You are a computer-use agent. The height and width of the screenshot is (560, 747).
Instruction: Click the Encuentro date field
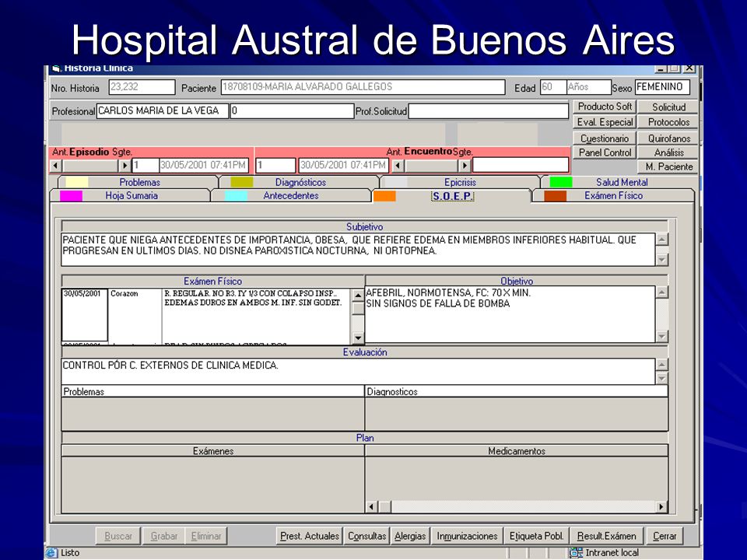(x=343, y=165)
